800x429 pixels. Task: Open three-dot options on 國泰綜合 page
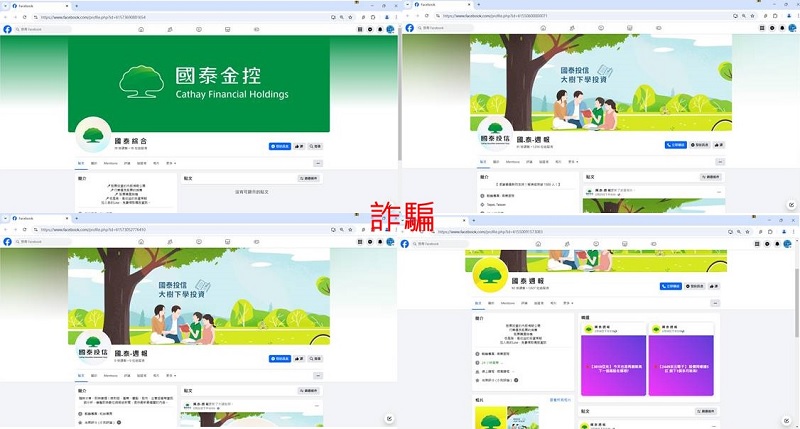(318, 163)
